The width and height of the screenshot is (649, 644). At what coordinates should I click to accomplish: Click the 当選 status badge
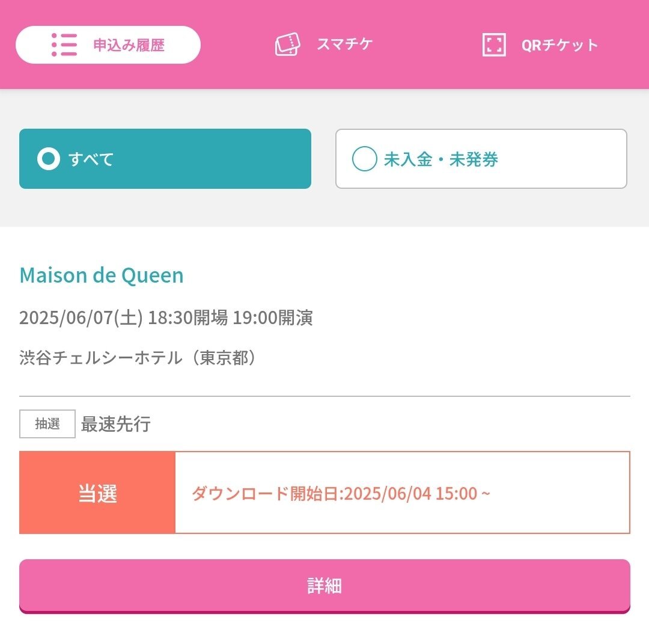click(x=97, y=493)
